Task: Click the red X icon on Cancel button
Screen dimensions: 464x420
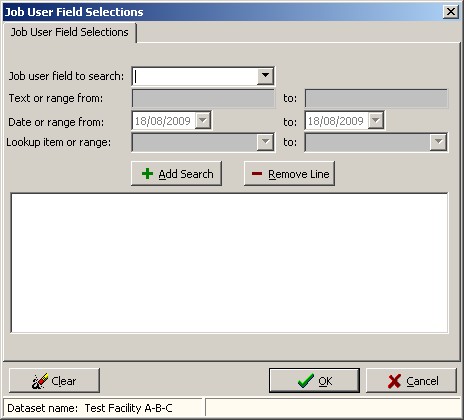Action: coord(395,381)
